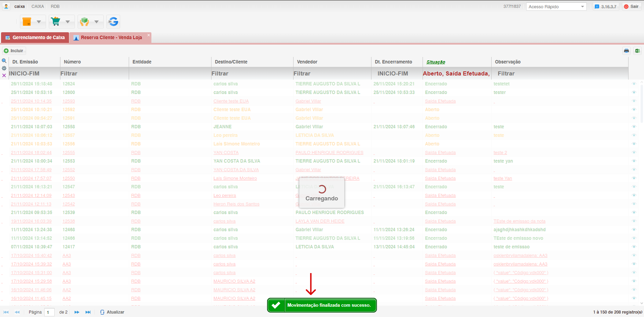Click the magnifier search icon beside the grid
This screenshot has height=317, width=644.
4,61
